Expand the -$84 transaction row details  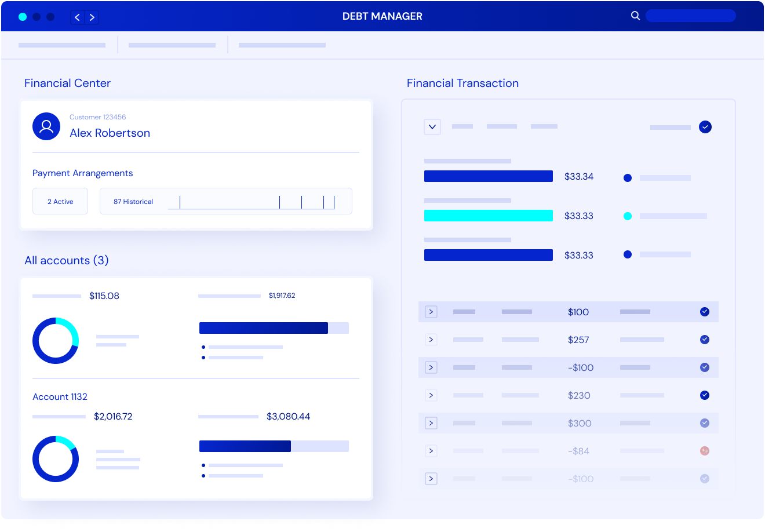[431, 450]
